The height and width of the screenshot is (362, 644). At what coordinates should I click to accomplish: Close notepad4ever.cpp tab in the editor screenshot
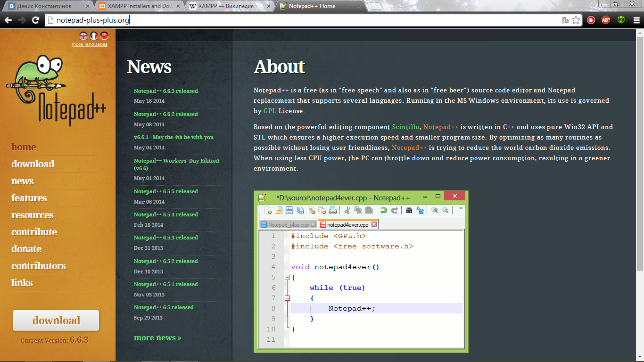click(x=374, y=224)
